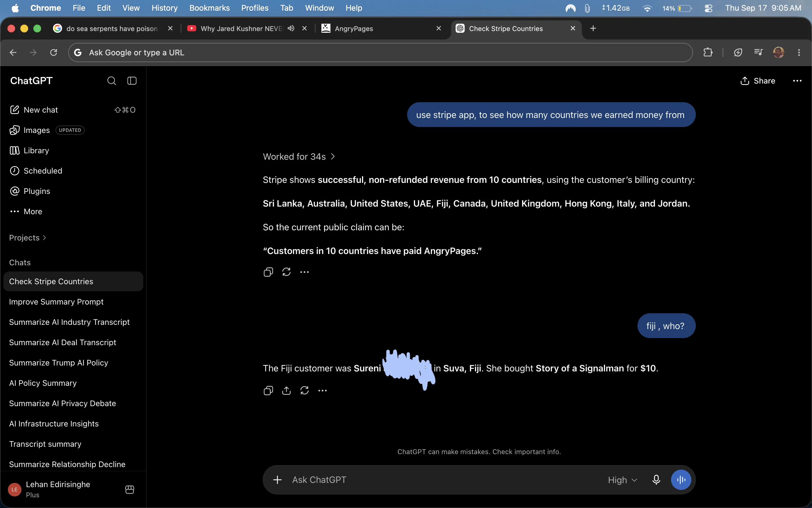Open the High reasoning effort dropdown
Viewport: 812px width, 508px height.
[x=623, y=480]
